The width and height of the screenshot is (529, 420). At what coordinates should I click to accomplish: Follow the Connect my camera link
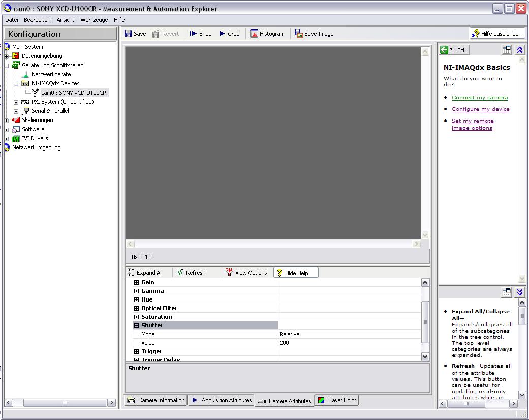(x=480, y=98)
